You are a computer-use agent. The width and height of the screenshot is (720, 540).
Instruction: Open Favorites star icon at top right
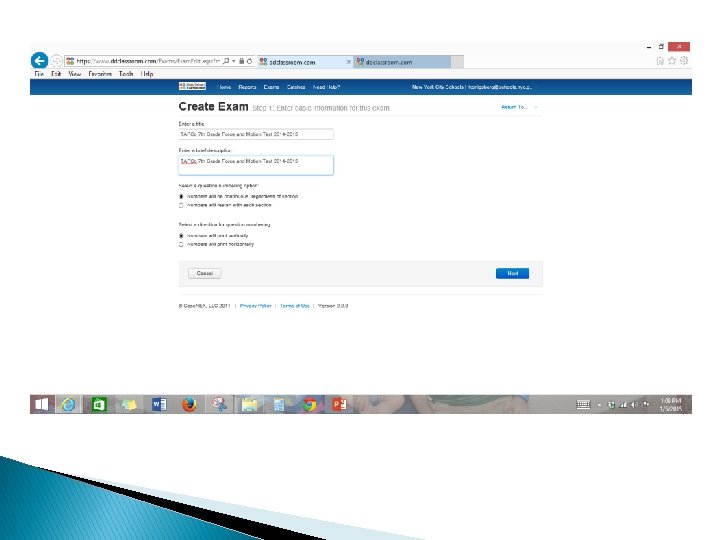click(672, 61)
